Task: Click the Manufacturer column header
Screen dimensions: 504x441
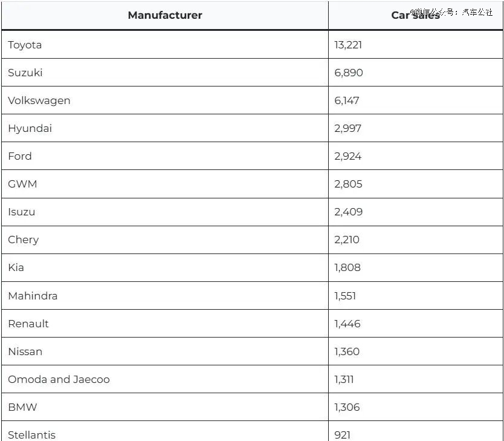Action: 165,15
